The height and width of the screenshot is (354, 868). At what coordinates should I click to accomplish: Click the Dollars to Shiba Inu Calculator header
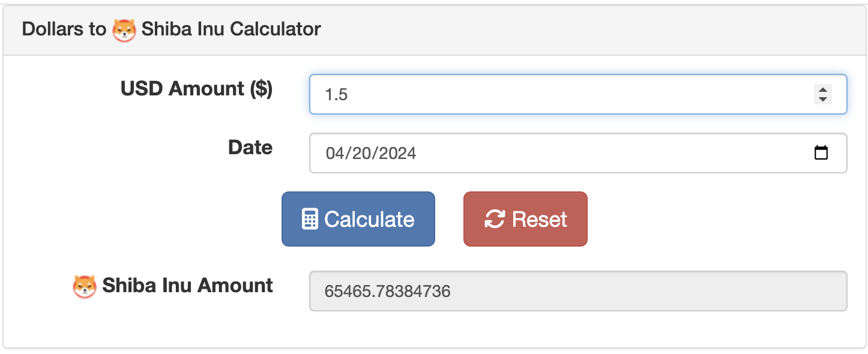pos(171,28)
